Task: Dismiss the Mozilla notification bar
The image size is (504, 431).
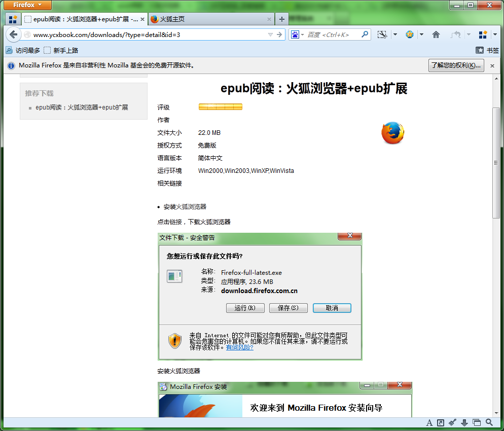Action: click(x=492, y=65)
